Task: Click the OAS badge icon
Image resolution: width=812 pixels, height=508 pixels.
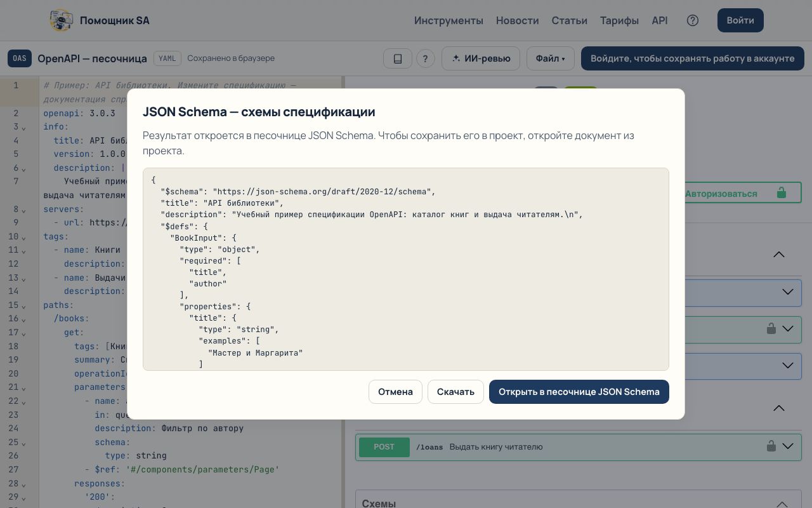Action: [20, 58]
